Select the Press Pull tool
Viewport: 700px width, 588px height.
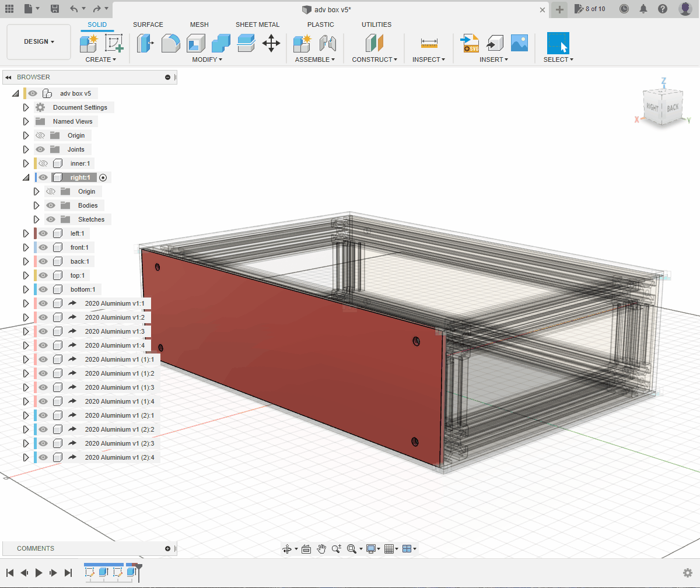point(145,43)
